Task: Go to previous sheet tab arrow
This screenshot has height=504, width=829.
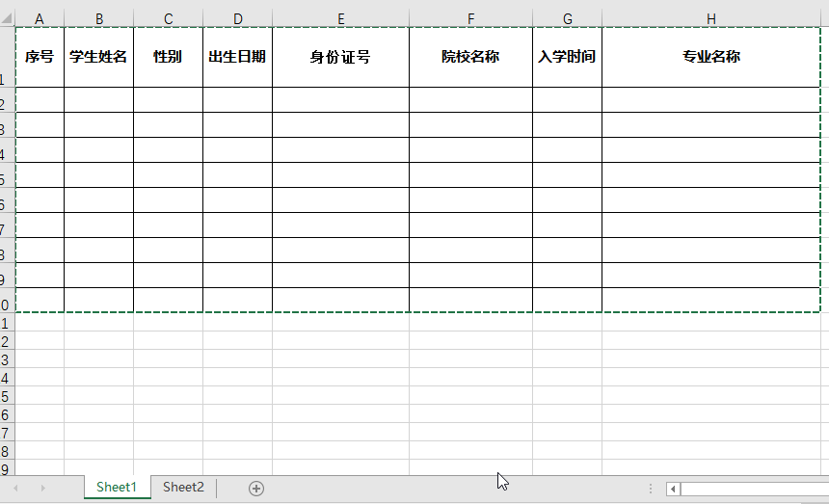Action: (x=15, y=489)
